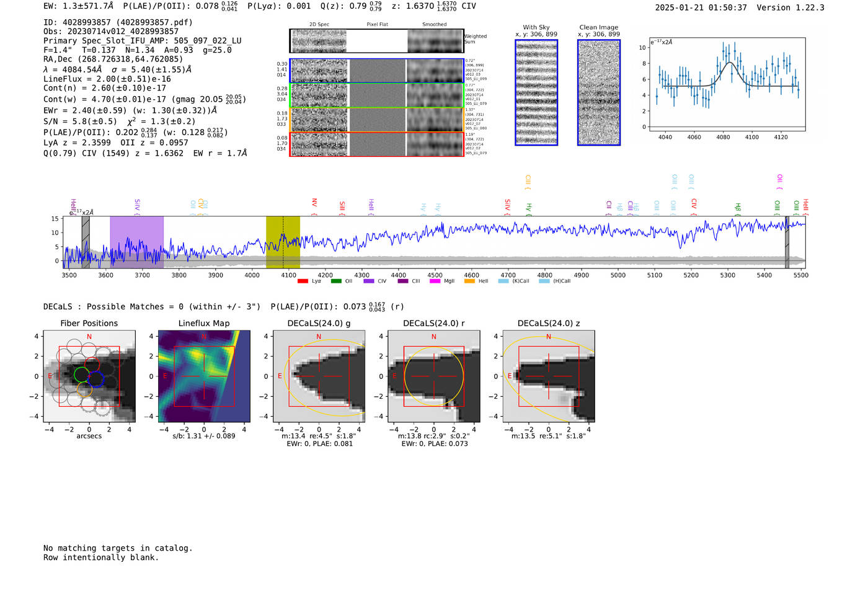The height and width of the screenshot is (591, 868).
Task: Click the EW: 1.3±571.7Å header value
Action: point(79,6)
